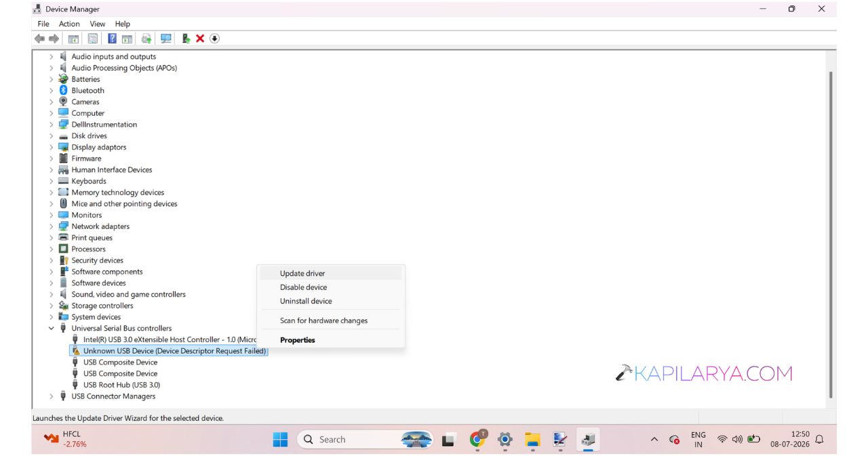Select the first USB Composite Device entry

[x=120, y=362]
